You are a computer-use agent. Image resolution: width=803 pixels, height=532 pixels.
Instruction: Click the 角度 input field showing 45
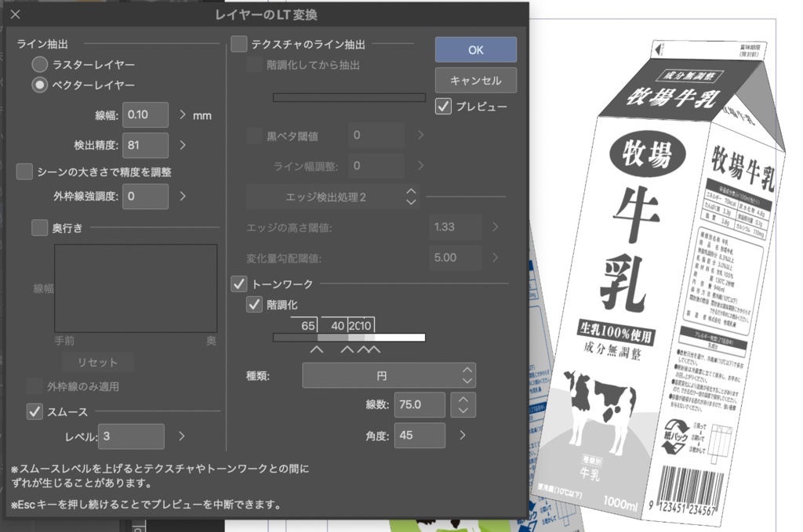[x=419, y=436]
